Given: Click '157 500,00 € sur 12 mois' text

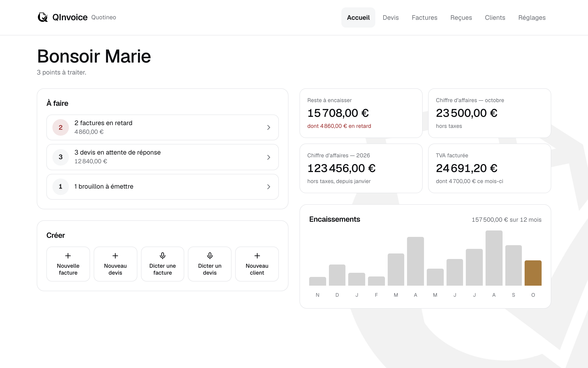Looking at the screenshot, I should (x=506, y=219).
